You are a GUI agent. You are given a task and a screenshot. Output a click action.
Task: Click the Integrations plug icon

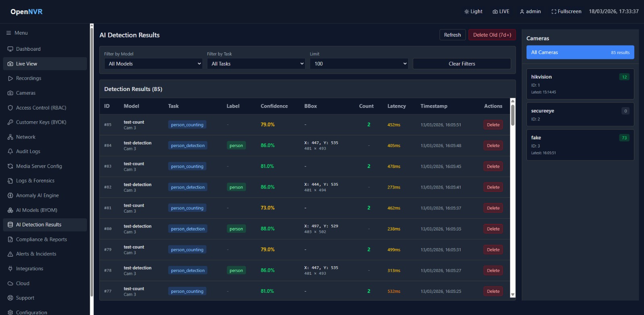tap(10, 269)
